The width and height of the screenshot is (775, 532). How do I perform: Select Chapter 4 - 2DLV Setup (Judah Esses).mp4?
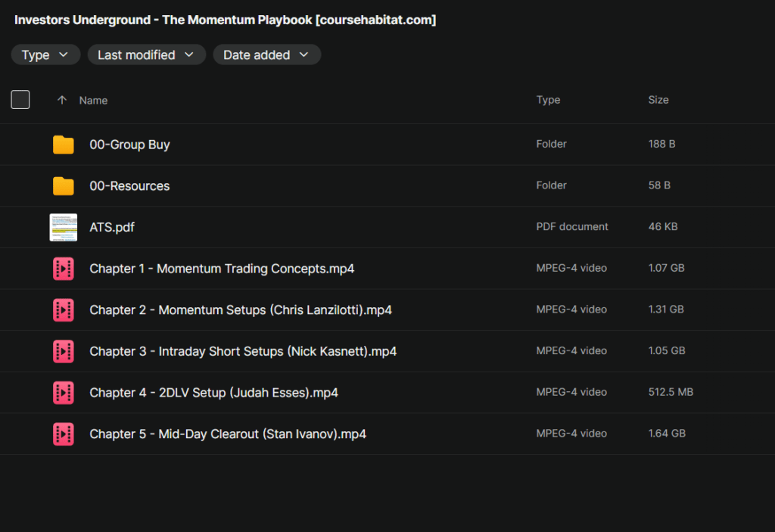pos(213,393)
